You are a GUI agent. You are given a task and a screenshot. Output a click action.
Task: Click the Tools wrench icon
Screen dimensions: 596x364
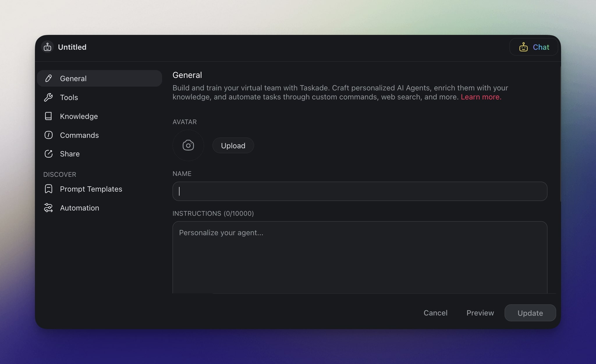(49, 97)
